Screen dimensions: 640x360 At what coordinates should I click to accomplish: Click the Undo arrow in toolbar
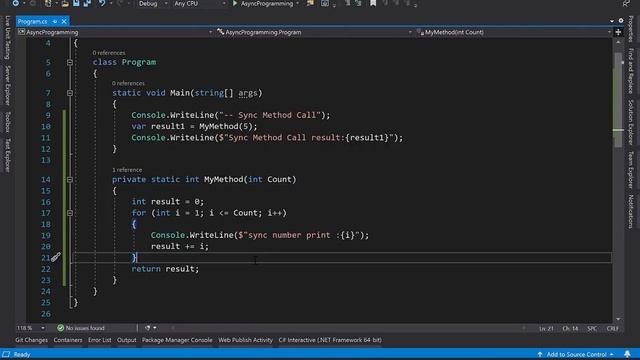(102, 3)
